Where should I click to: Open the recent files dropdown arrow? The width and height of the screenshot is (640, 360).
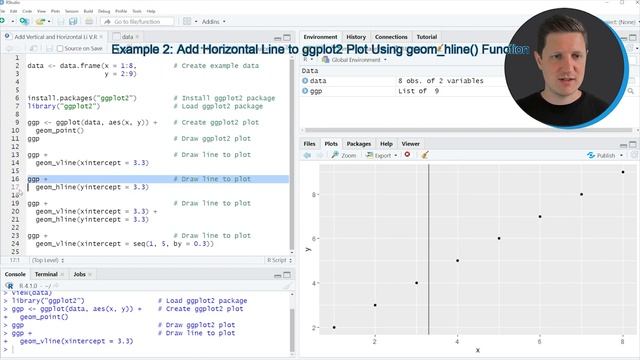pos(49,21)
